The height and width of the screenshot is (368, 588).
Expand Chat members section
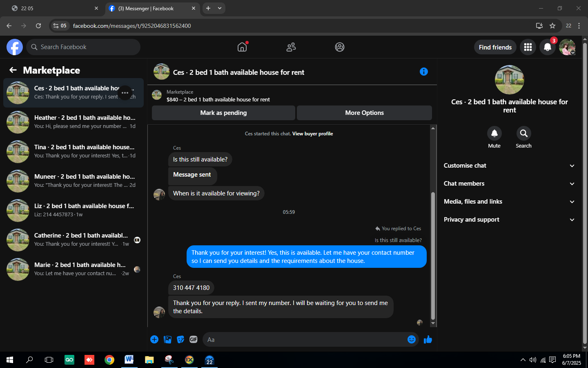point(509,184)
